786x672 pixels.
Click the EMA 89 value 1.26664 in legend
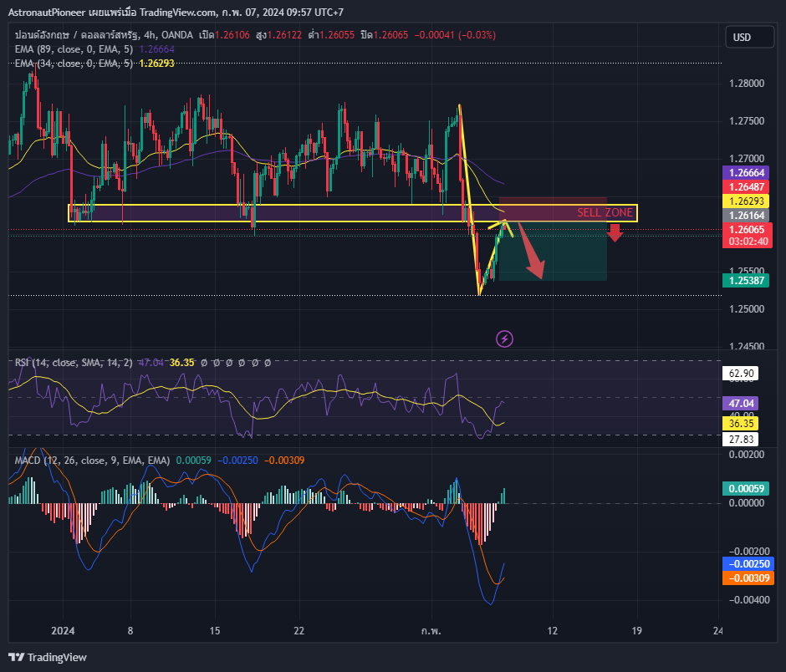[x=156, y=49]
